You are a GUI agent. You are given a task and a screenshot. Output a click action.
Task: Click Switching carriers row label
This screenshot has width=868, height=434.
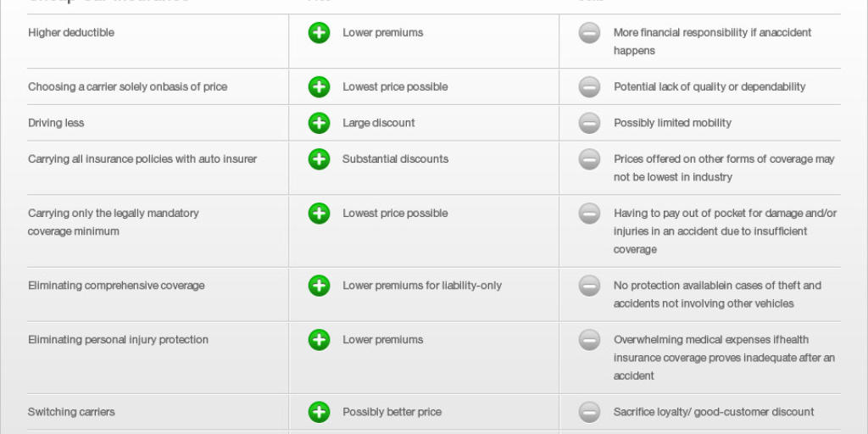[x=71, y=412]
